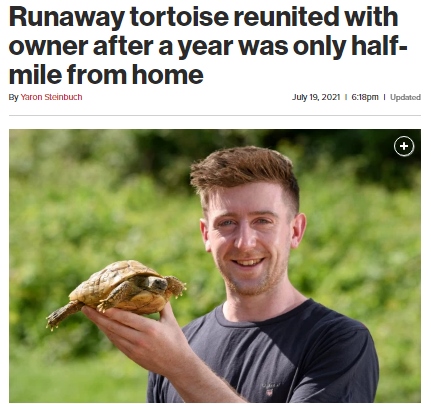Screen dimensions: 431x404
Task: Expand the photo with the plus icon
Action: [x=404, y=146]
